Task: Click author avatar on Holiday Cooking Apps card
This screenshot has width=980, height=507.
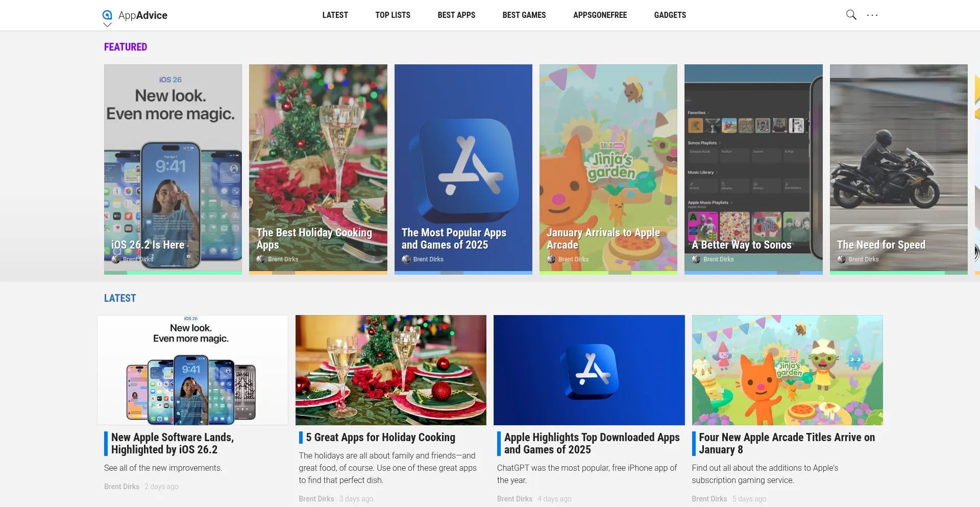Action: 261,259
